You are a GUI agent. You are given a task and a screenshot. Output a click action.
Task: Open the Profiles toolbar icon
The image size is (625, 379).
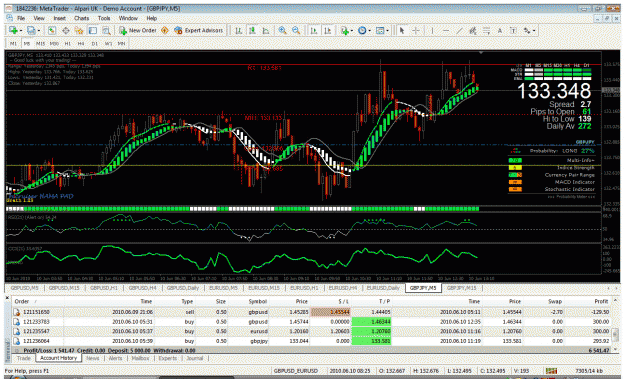click(31, 30)
